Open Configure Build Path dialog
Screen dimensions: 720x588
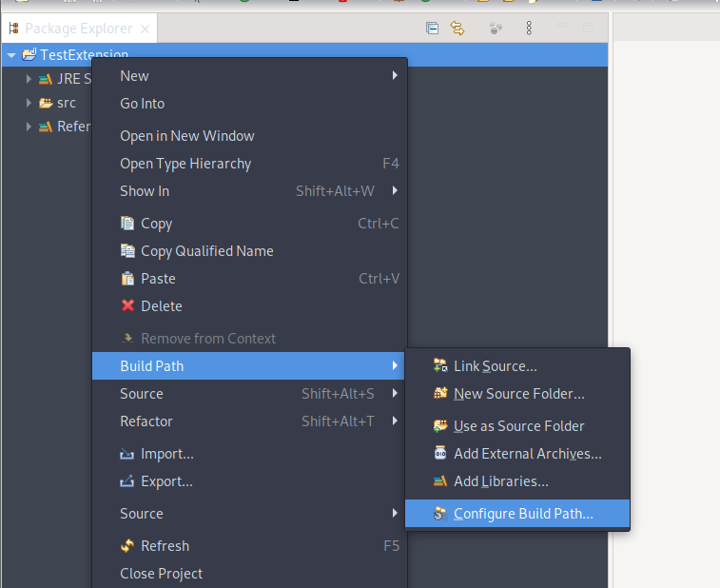pos(522,514)
